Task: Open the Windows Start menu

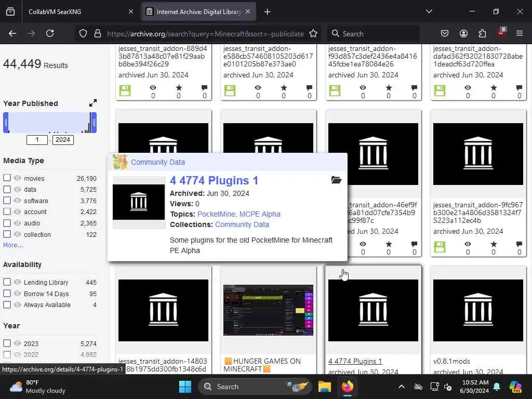Action: 185,387
